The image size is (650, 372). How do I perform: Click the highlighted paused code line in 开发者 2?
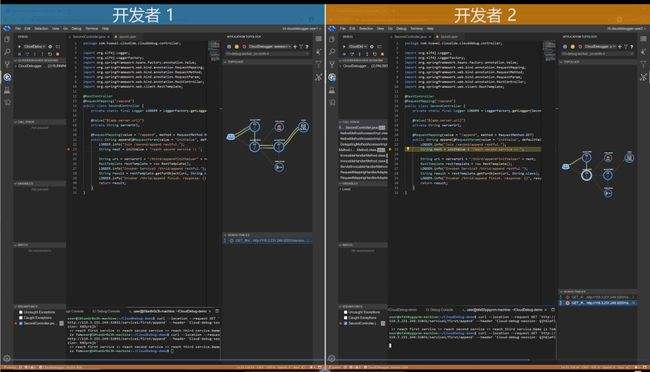coord(473,149)
